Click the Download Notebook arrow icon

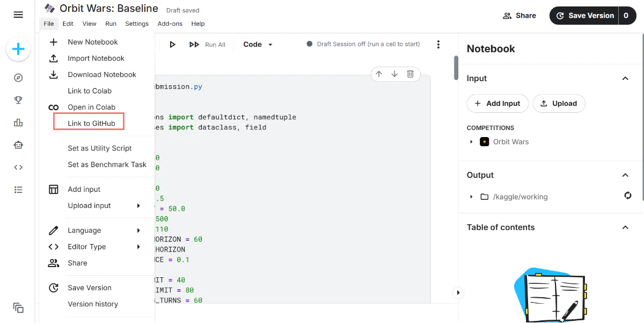tap(54, 75)
